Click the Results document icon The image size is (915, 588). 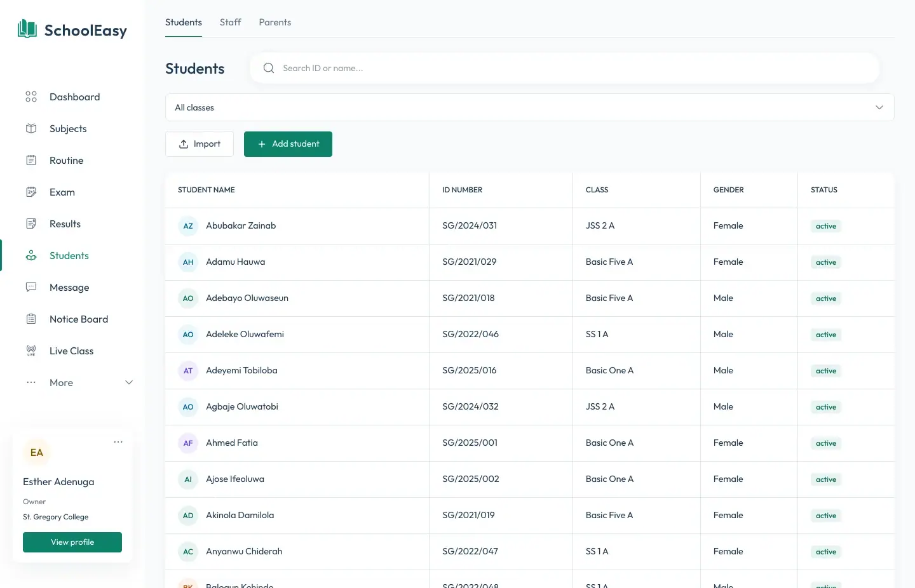pyautogui.click(x=31, y=224)
